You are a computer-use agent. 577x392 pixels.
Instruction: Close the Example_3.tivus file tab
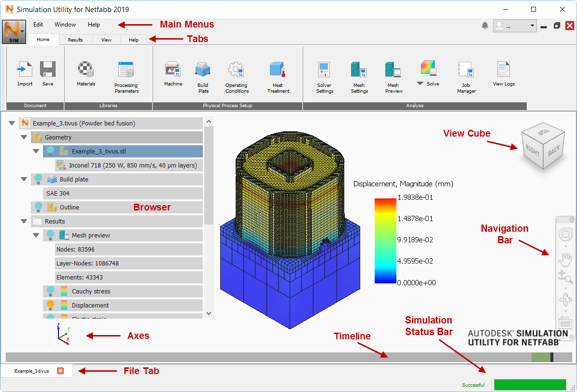point(60,371)
